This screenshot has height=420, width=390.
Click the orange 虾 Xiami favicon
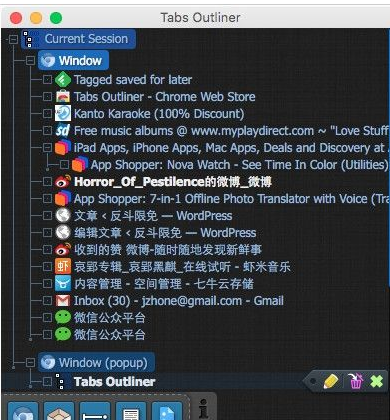click(x=63, y=266)
